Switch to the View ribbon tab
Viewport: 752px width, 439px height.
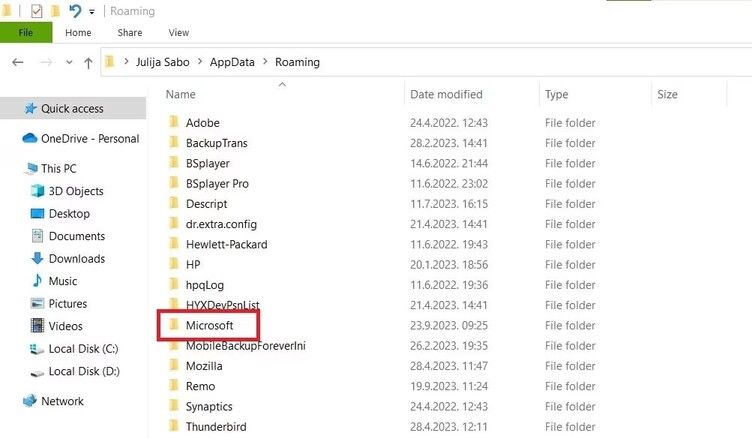[178, 33]
